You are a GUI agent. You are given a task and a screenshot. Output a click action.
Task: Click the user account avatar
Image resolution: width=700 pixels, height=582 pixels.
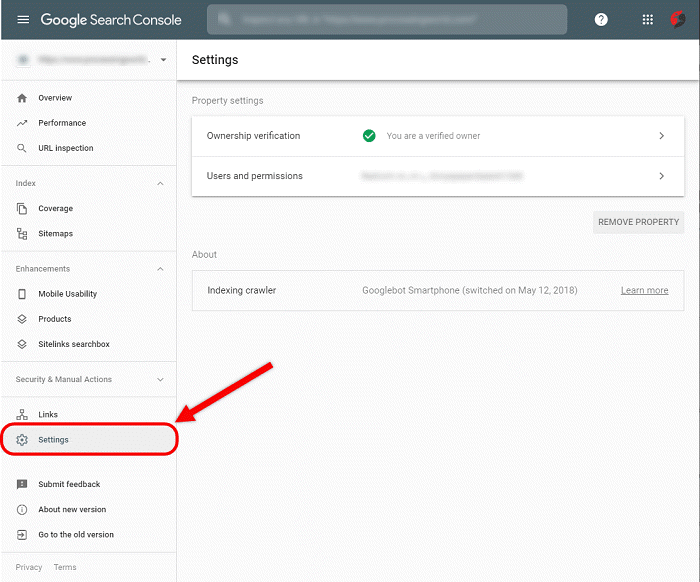click(x=677, y=20)
